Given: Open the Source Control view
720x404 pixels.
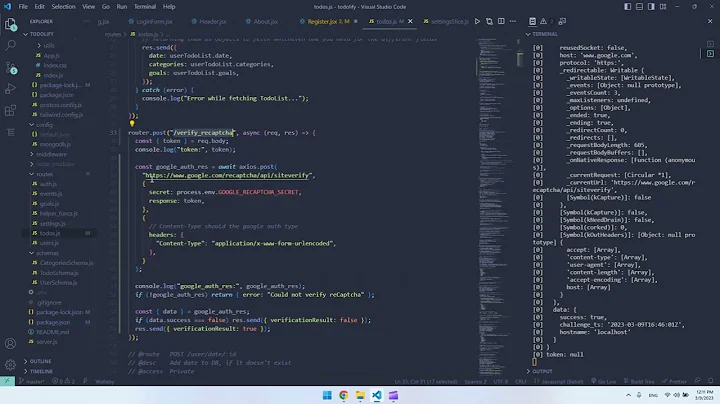Looking at the screenshot, I should pyautogui.click(x=10, y=67).
